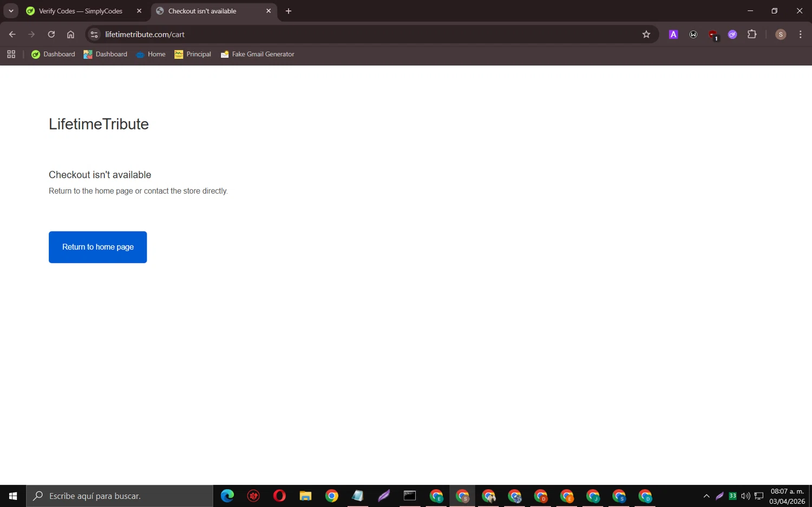Open a new browser tab
This screenshot has width=812, height=507.
pyautogui.click(x=289, y=11)
